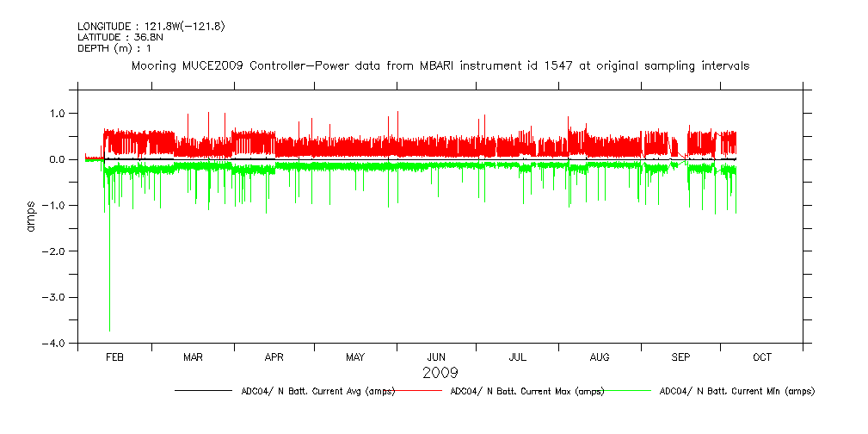Click the DEPTH (m) header text
This screenshot has height=434, width=868.
[114, 48]
